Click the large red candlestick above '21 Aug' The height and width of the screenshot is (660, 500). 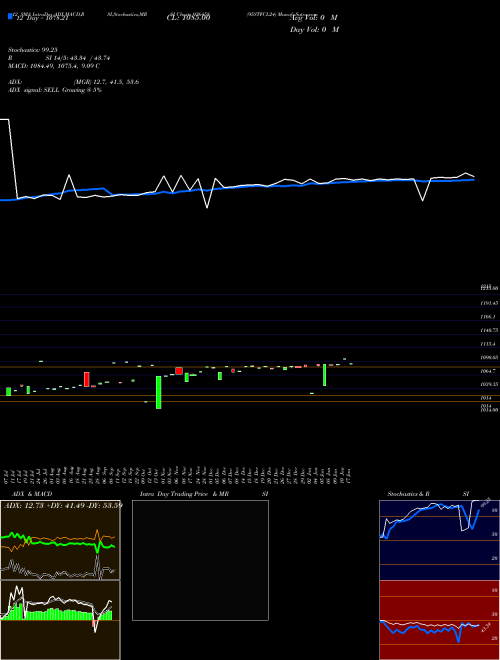[x=87, y=379]
